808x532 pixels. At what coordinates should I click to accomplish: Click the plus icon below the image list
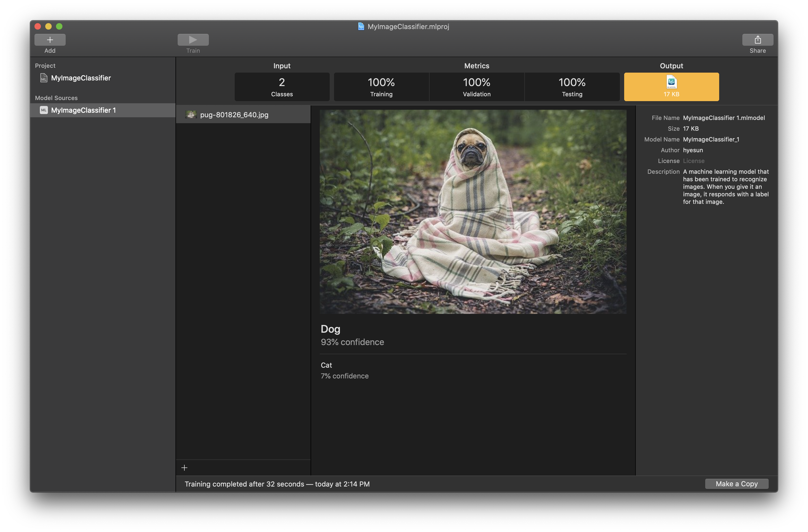coord(184,468)
